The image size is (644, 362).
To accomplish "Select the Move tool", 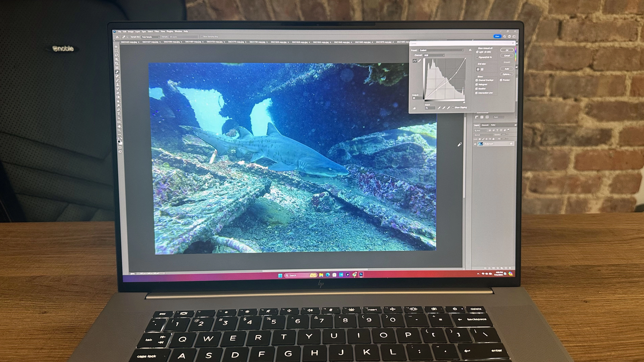I will pyautogui.click(x=116, y=47).
